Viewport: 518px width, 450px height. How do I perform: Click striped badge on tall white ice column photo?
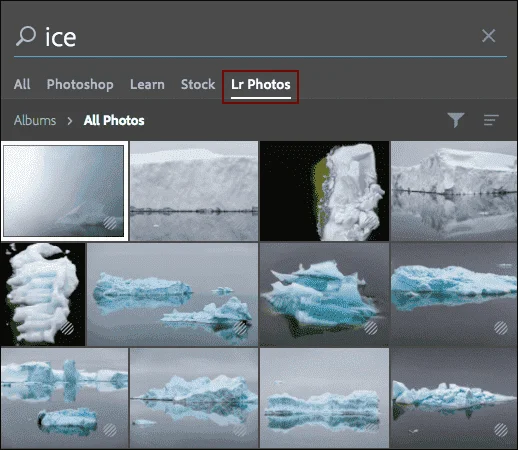click(x=67, y=328)
